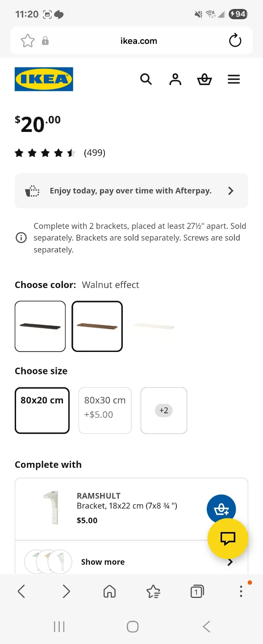Choose the 80x20 cm size
Screen dimensions: 263x644
[42, 411]
